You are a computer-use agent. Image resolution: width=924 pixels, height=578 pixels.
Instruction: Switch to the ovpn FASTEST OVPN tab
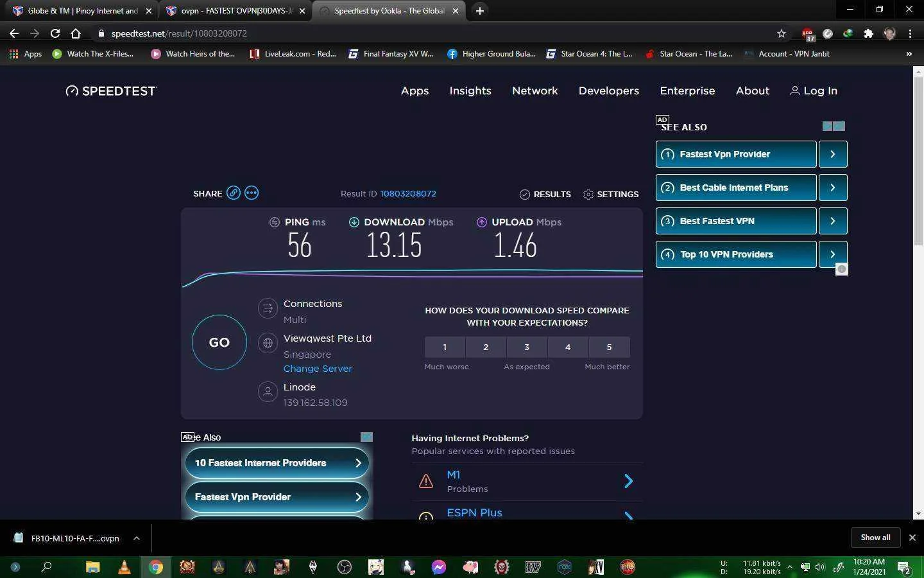(235, 11)
